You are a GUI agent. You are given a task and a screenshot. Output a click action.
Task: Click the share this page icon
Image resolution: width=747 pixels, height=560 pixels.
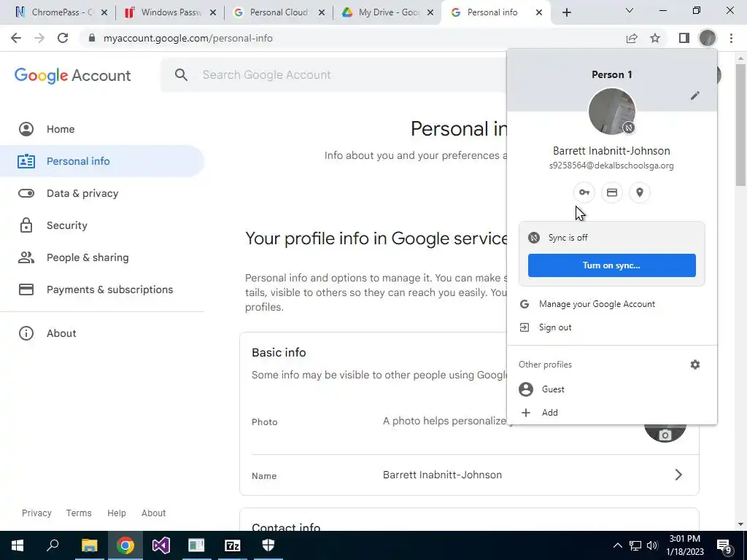pyautogui.click(x=632, y=38)
